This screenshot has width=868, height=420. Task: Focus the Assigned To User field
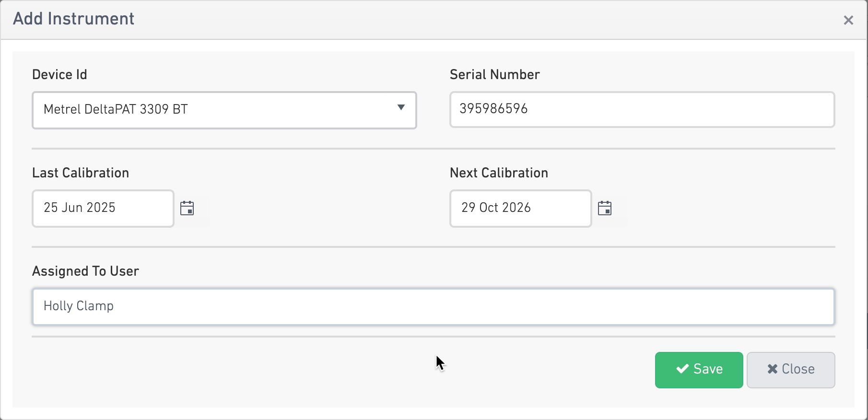[434, 307]
